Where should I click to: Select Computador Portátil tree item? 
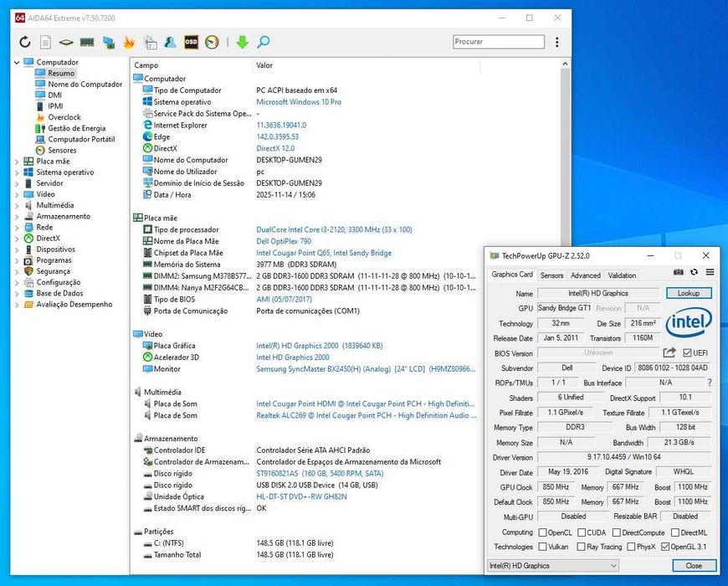81,139
